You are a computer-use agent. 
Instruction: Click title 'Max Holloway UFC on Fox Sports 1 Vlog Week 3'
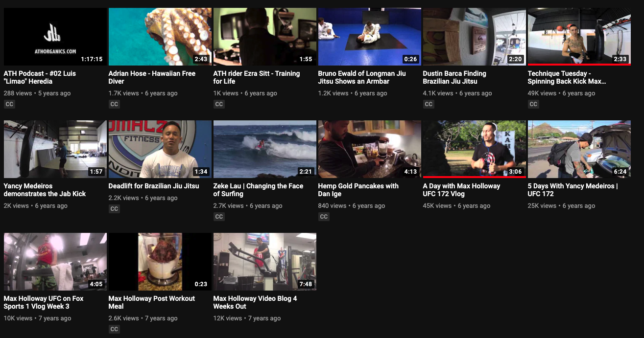pos(44,302)
